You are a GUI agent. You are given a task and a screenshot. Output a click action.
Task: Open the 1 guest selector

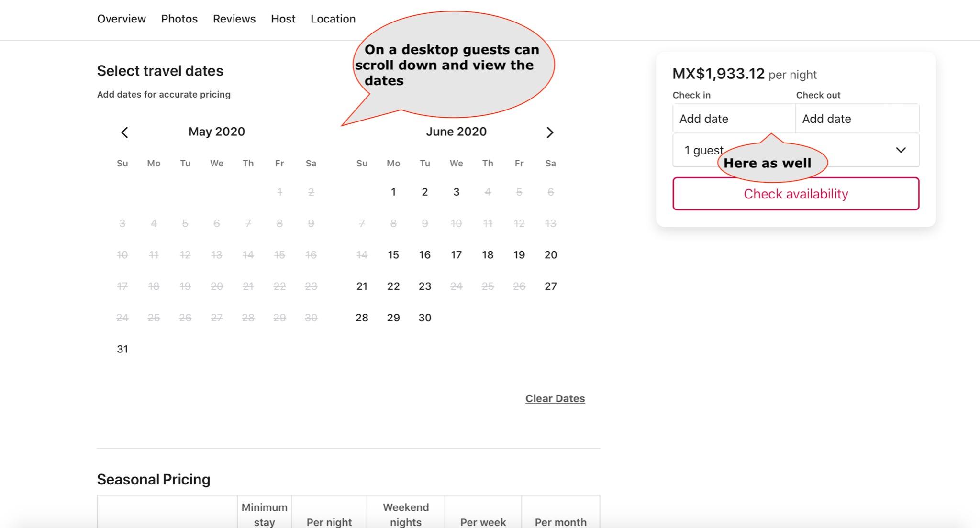[700, 150]
